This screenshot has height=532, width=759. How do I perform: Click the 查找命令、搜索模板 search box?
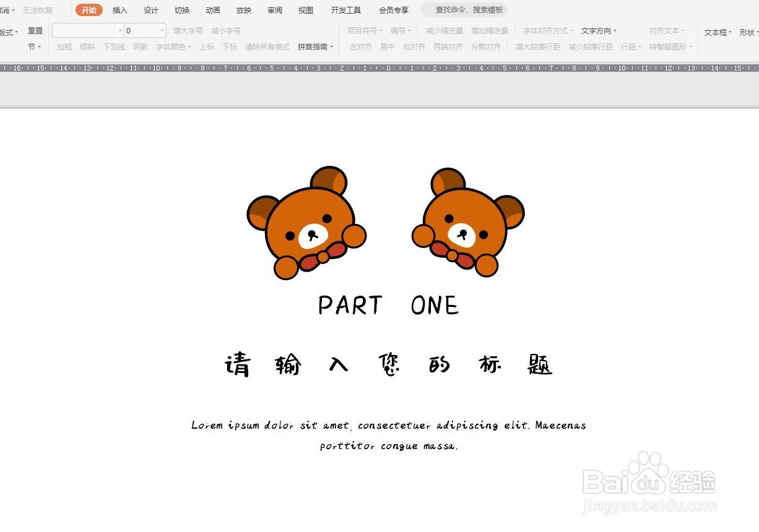tap(464, 10)
